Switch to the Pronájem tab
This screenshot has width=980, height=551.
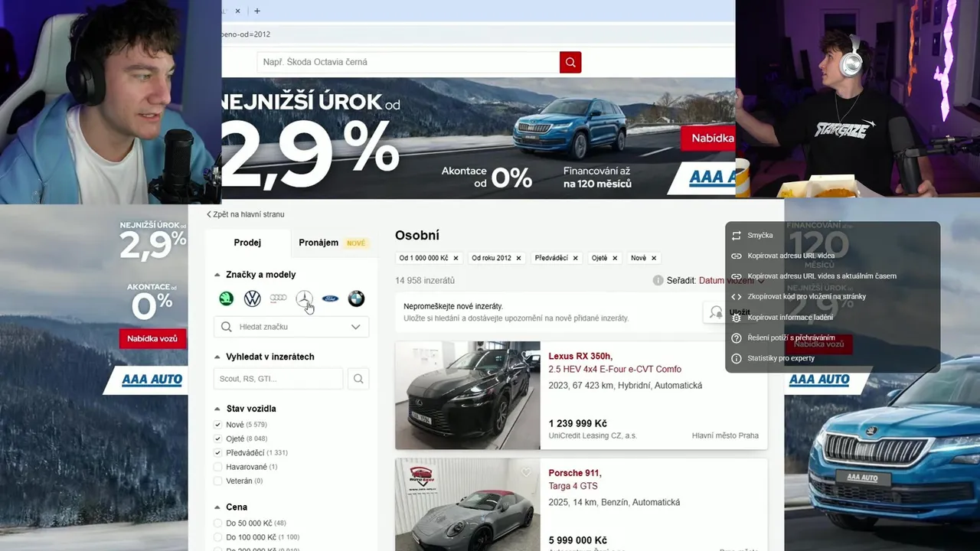[x=334, y=243]
